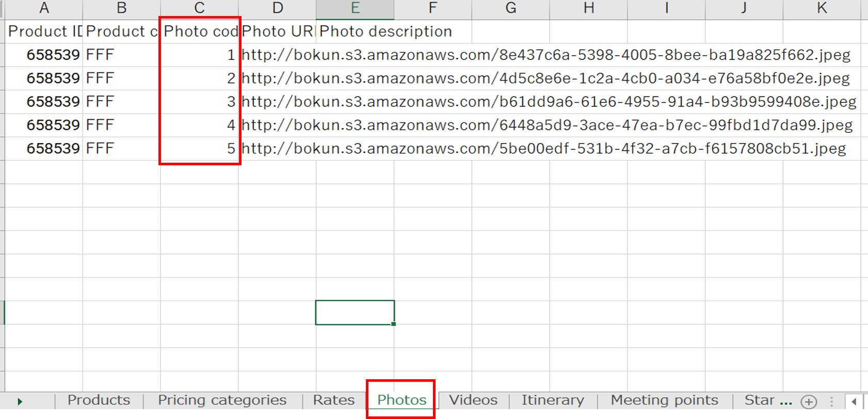Select the Photos sheet tab
868x419 pixels.
pos(401,400)
